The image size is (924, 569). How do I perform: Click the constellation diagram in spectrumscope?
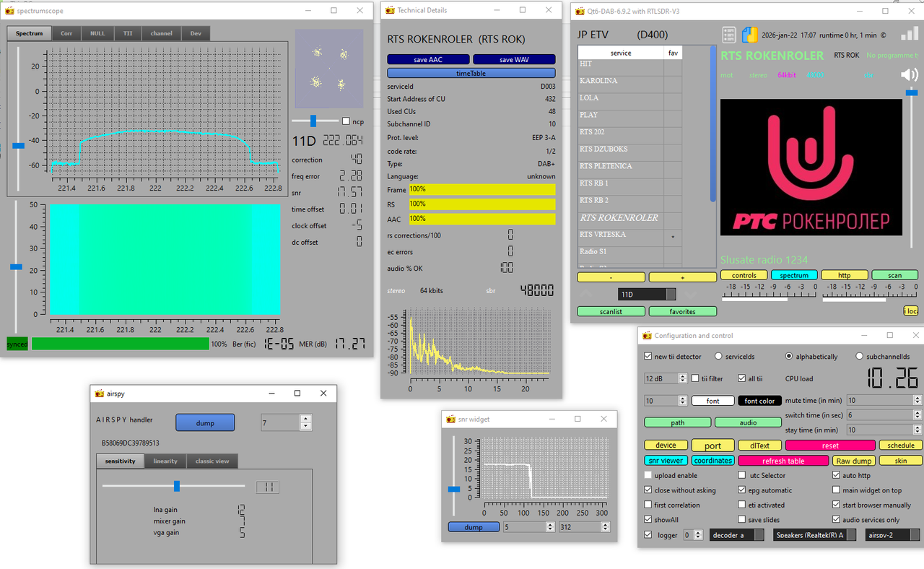[328, 68]
